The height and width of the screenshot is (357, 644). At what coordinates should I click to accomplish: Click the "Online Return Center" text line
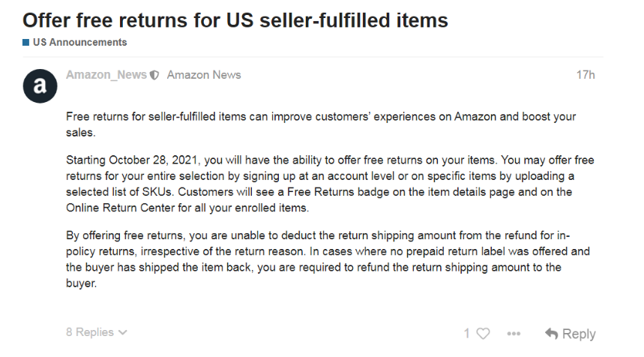tap(187, 208)
